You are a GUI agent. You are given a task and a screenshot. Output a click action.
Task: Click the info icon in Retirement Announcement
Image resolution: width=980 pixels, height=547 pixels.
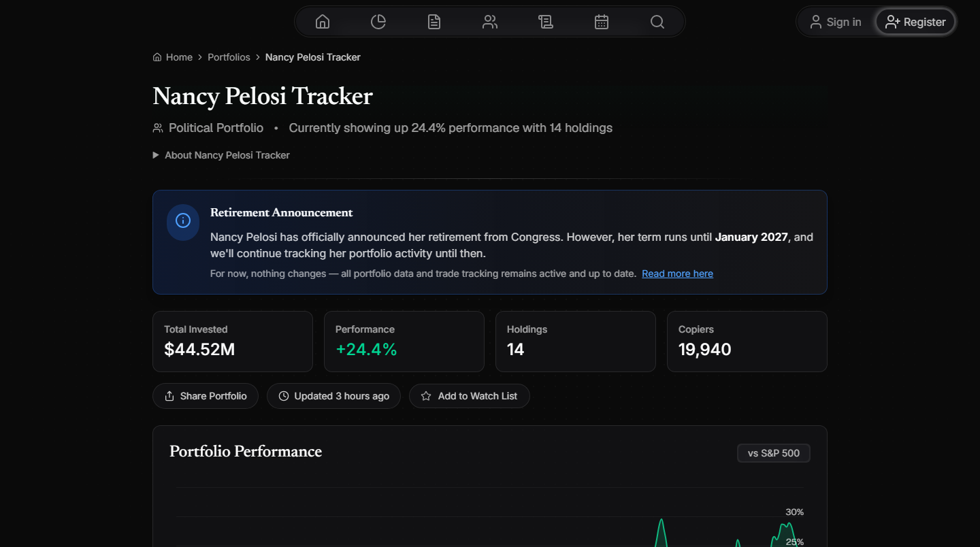[183, 220]
